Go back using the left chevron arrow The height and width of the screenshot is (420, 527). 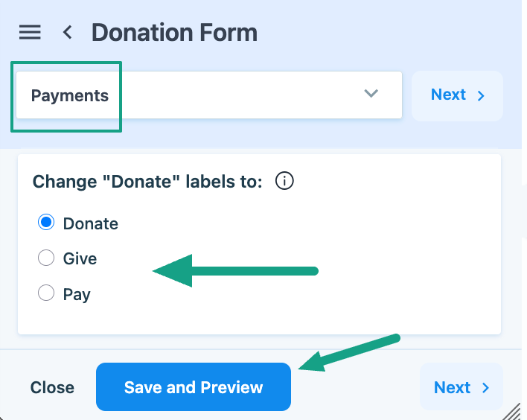[68, 32]
